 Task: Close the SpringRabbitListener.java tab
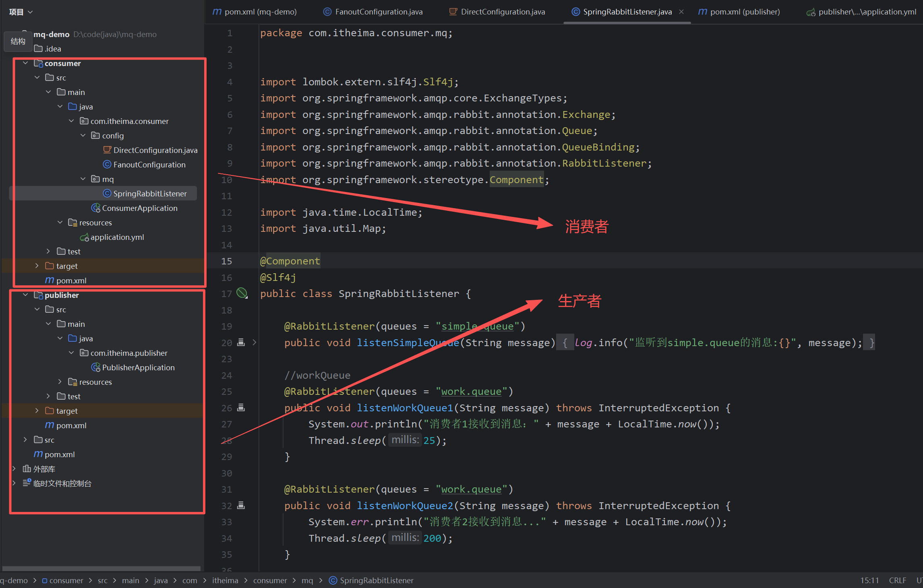coord(681,12)
